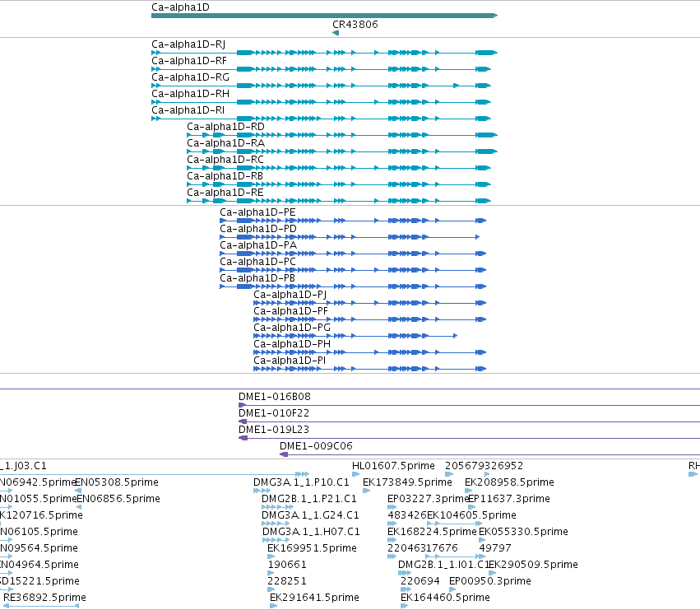Select transcript Ca-alpha1D-RG label
700x610 pixels.
click(190, 77)
